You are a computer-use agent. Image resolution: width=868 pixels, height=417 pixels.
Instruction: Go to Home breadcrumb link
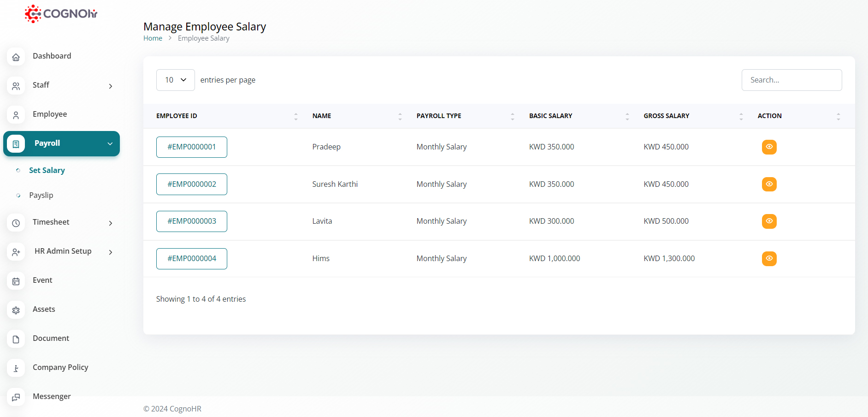[x=153, y=38]
